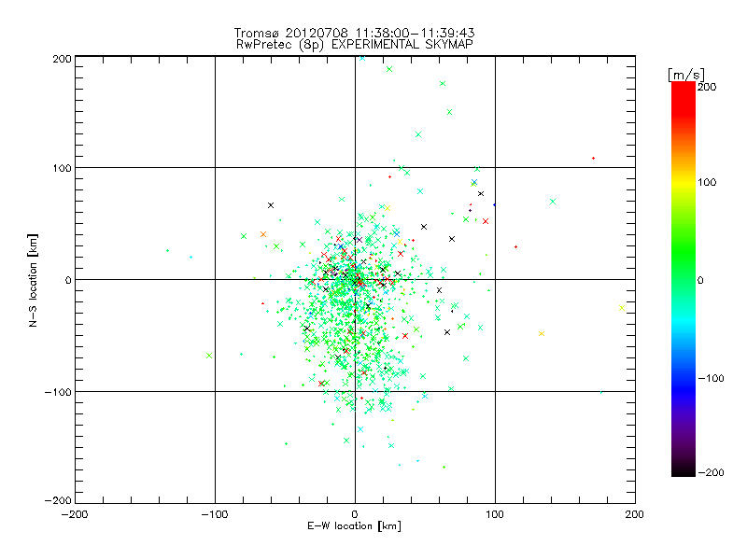Click the y-axis tick label '0'
Screen dimensions: 747x560
click(68, 280)
